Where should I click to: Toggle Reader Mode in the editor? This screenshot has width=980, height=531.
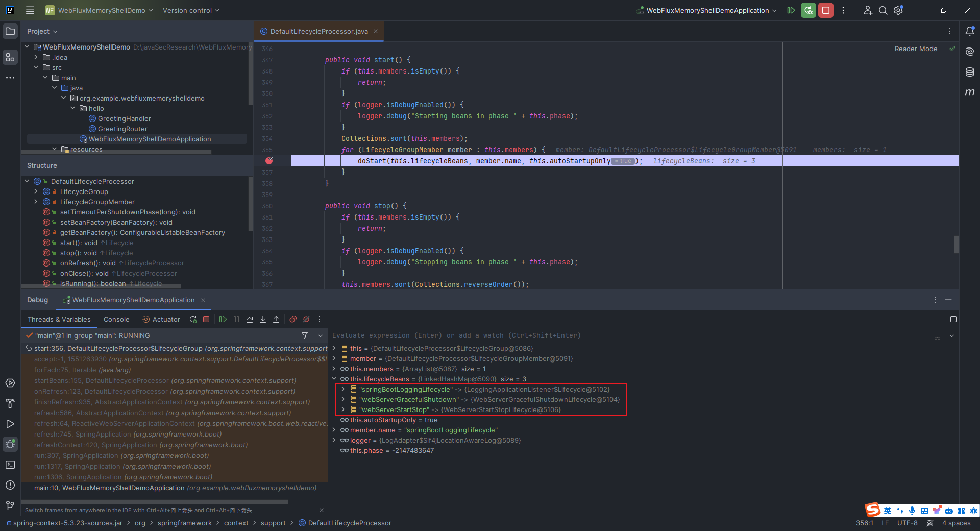point(916,49)
